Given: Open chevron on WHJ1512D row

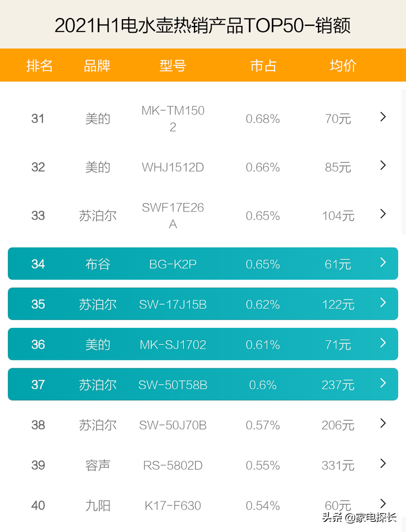Looking at the screenshot, I should 383,165.
